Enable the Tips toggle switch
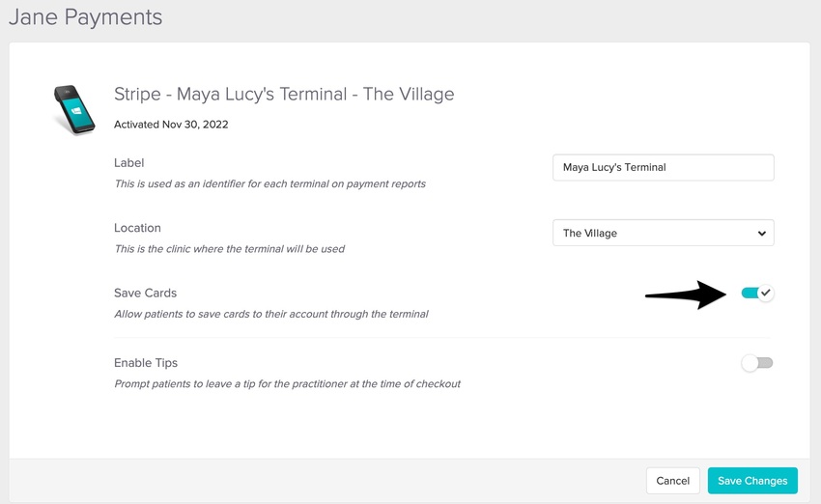The image size is (821, 504). click(x=757, y=363)
